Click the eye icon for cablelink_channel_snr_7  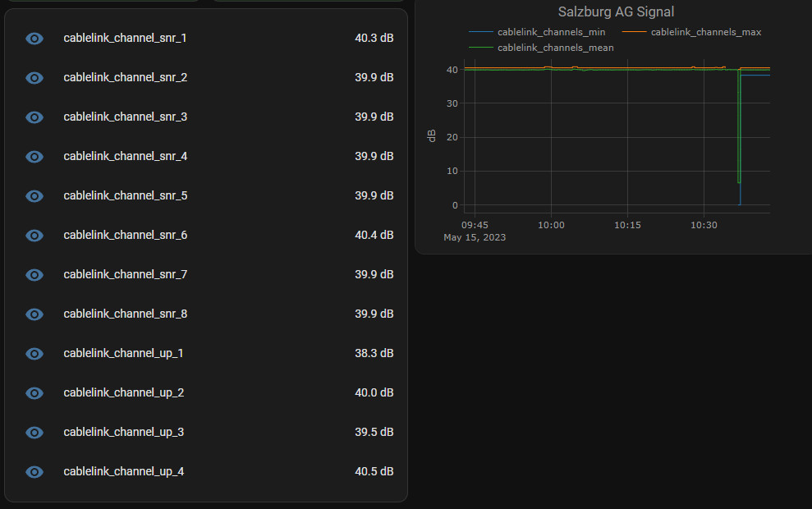click(x=34, y=275)
